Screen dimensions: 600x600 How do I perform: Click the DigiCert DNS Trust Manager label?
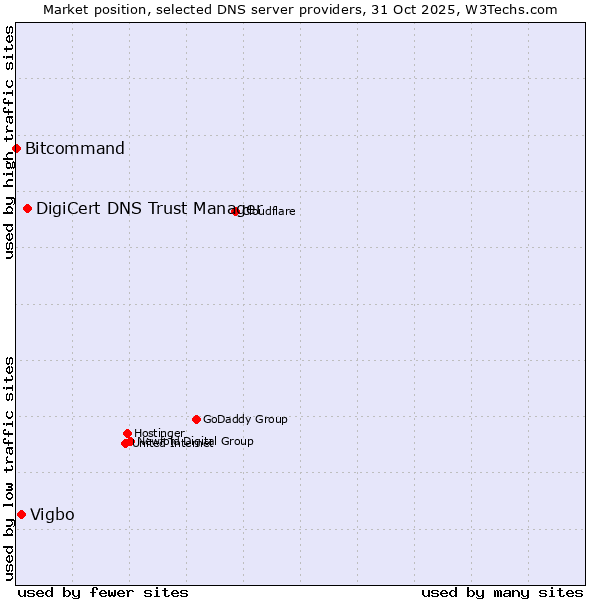coord(148,208)
